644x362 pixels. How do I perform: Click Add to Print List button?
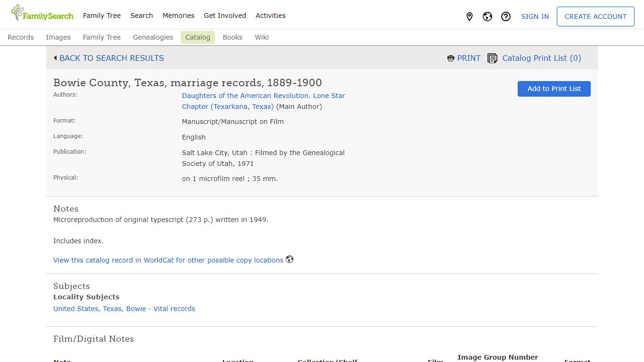pyautogui.click(x=554, y=89)
